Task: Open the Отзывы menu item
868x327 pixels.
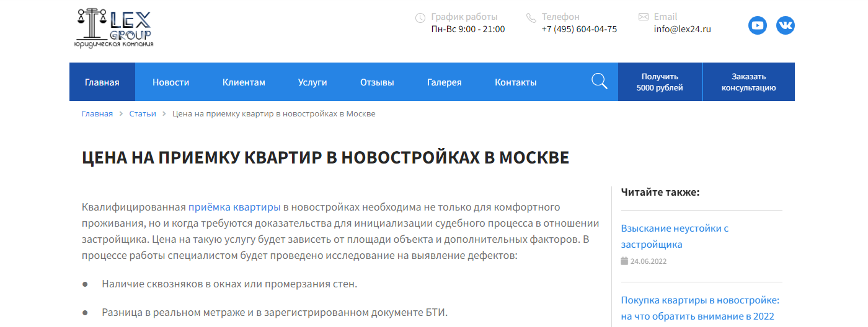Action: click(377, 82)
